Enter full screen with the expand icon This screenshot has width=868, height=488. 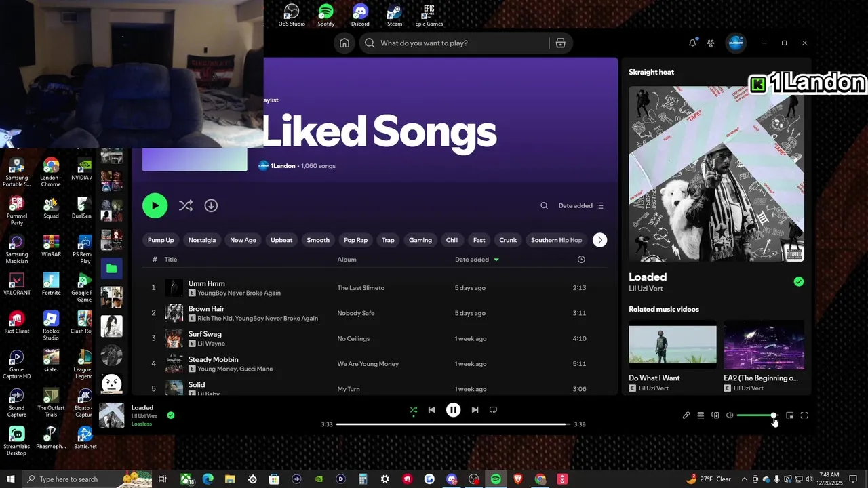pyautogui.click(x=804, y=415)
